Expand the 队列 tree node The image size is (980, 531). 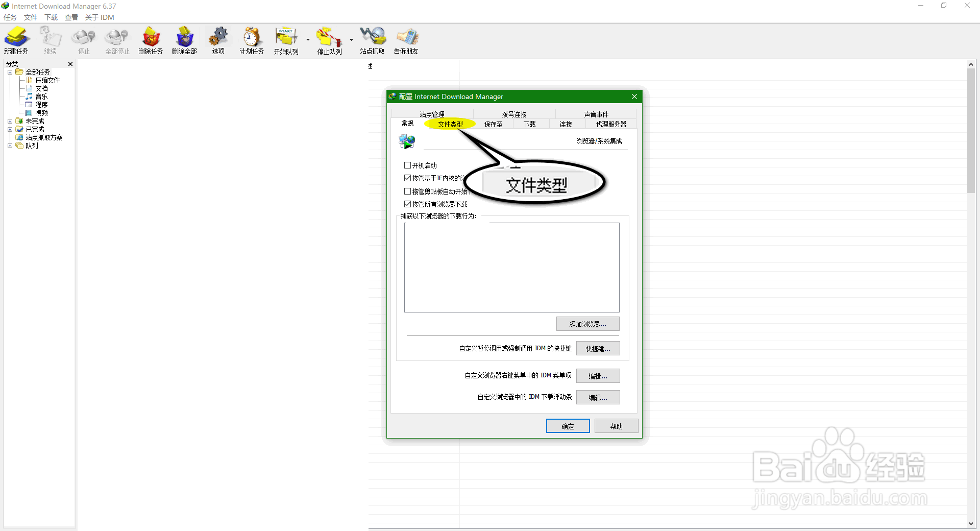coord(10,146)
